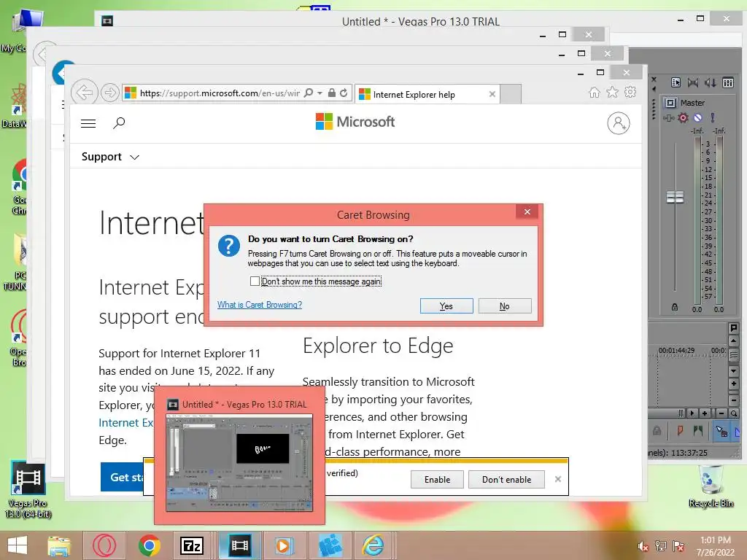Toggle Lock Envelopes to Events in Vegas
747x560 pixels.
(x=657, y=432)
